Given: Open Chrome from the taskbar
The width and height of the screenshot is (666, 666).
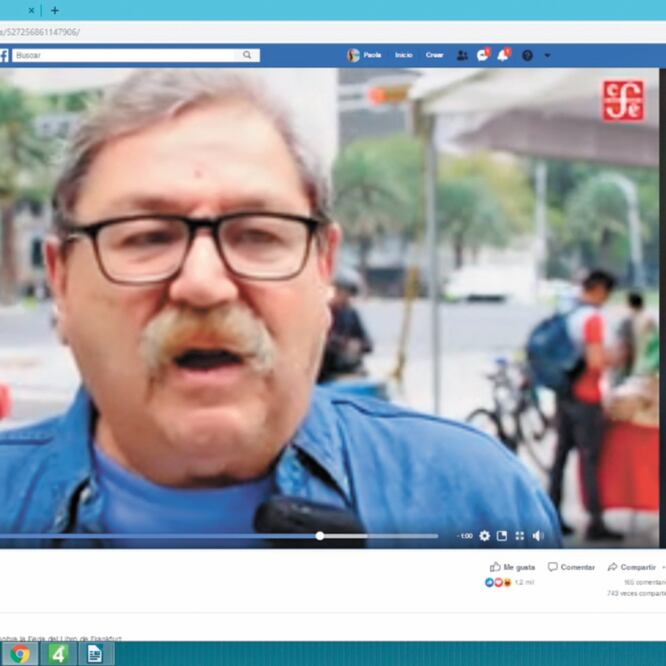Looking at the screenshot, I should click(x=20, y=654).
